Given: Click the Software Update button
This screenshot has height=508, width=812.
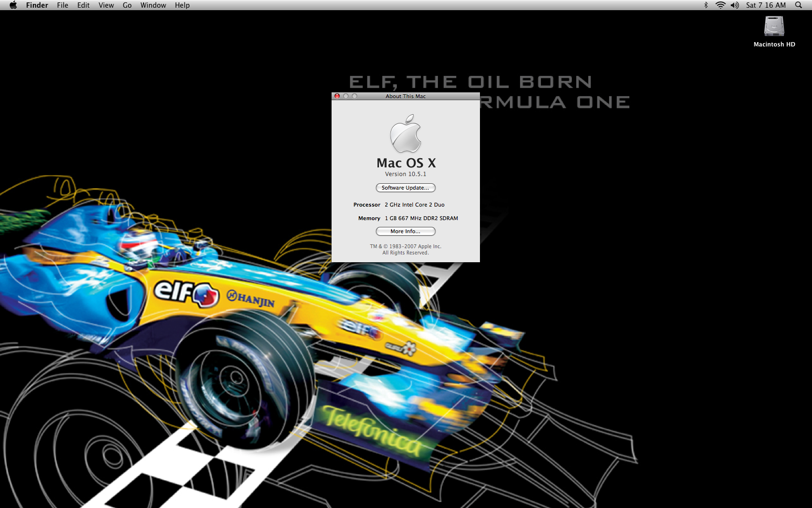Looking at the screenshot, I should pyautogui.click(x=406, y=188).
